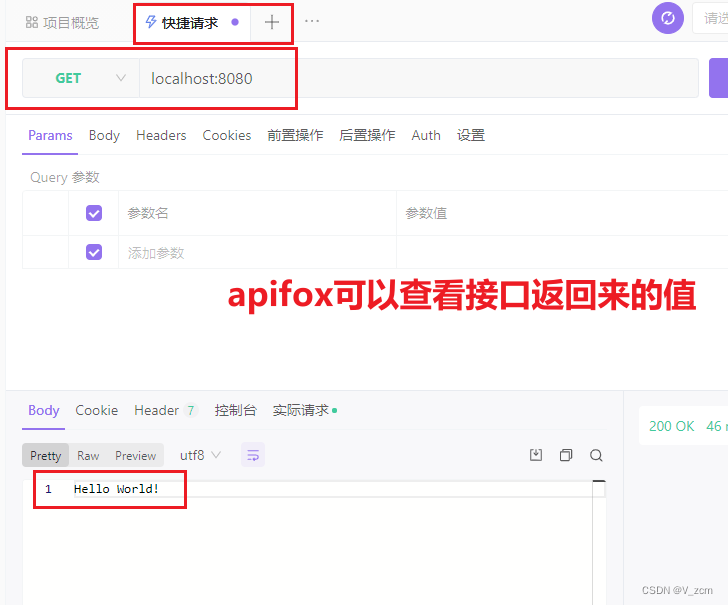Open the 项目概览 tab
728x605 pixels.
pos(62,22)
